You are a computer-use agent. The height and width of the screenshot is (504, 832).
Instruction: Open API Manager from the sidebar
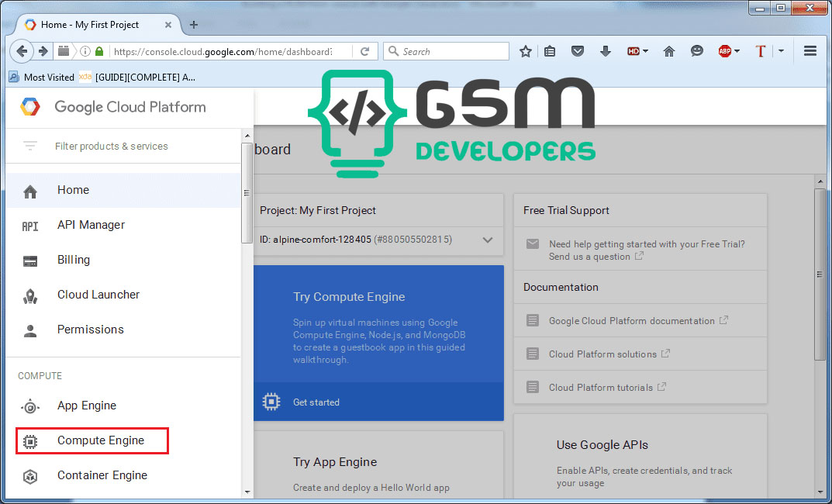coord(123,225)
